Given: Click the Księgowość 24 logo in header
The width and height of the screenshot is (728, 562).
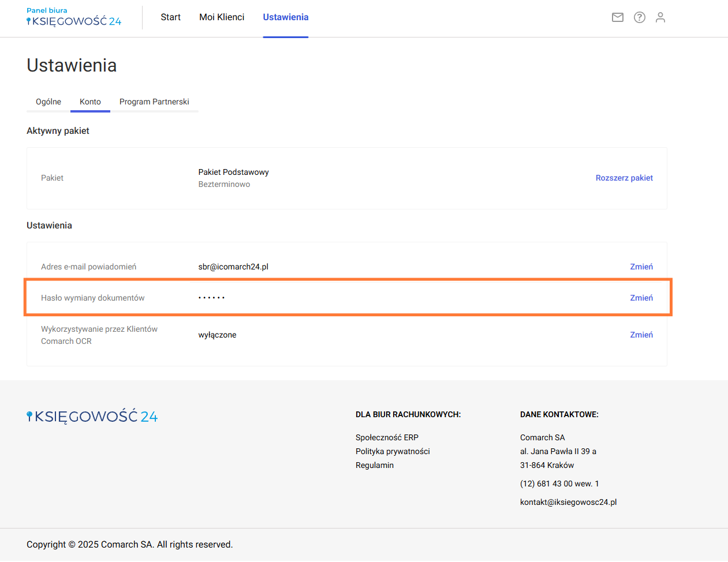Looking at the screenshot, I should 74,17.
